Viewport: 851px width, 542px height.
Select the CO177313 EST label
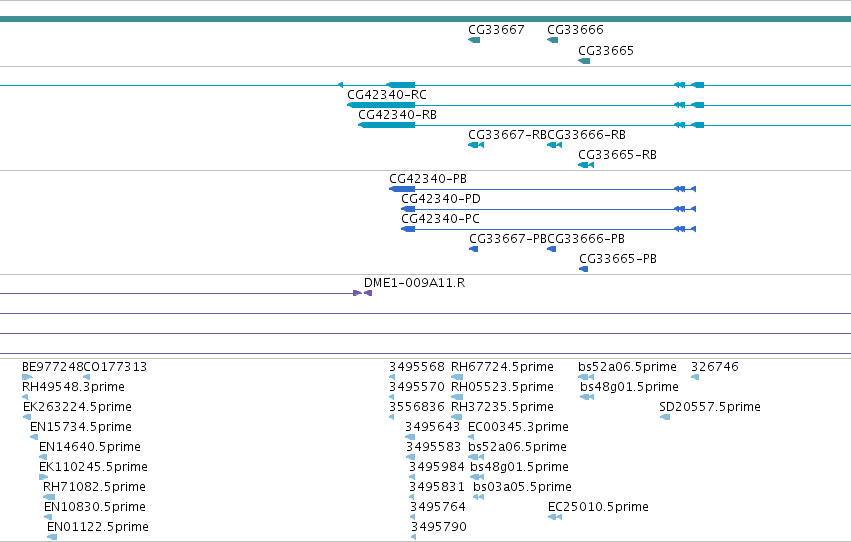[x=115, y=367]
